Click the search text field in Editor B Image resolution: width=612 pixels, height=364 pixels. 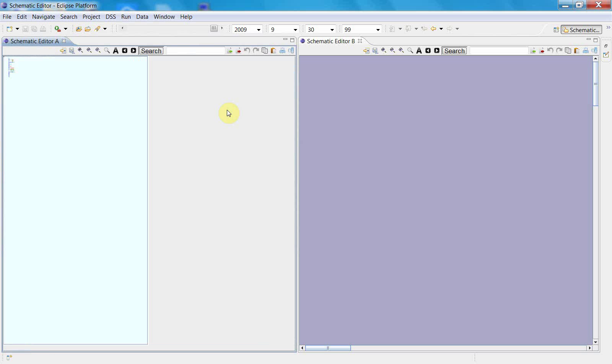tap(499, 51)
